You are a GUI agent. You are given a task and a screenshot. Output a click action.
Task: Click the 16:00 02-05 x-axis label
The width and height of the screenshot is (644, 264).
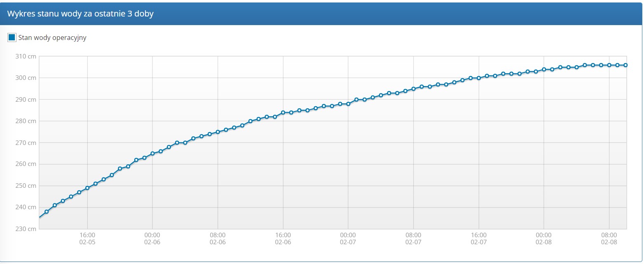[87, 239]
